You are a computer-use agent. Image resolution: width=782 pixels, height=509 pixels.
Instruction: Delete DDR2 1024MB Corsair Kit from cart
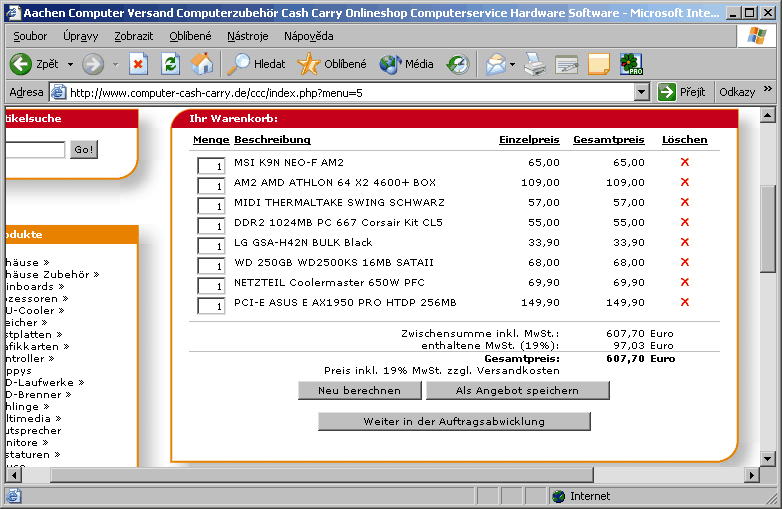click(x=685, y=222)
